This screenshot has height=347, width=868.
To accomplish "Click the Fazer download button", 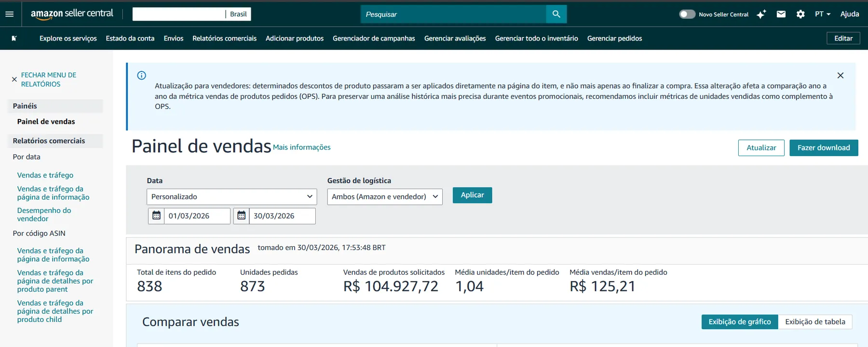I will point(824,147).
